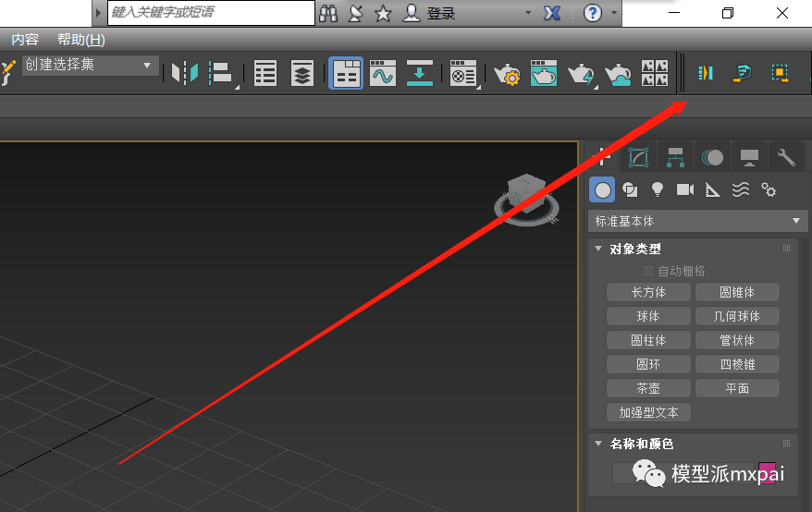Viewport: 812px width, 512px height.
Task: Open the 创建选择集 dropdown
Action: (90, 65)
